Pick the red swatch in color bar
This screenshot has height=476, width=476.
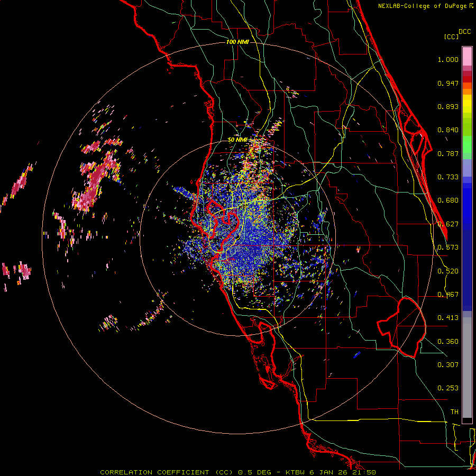click(x=467, y=79)
